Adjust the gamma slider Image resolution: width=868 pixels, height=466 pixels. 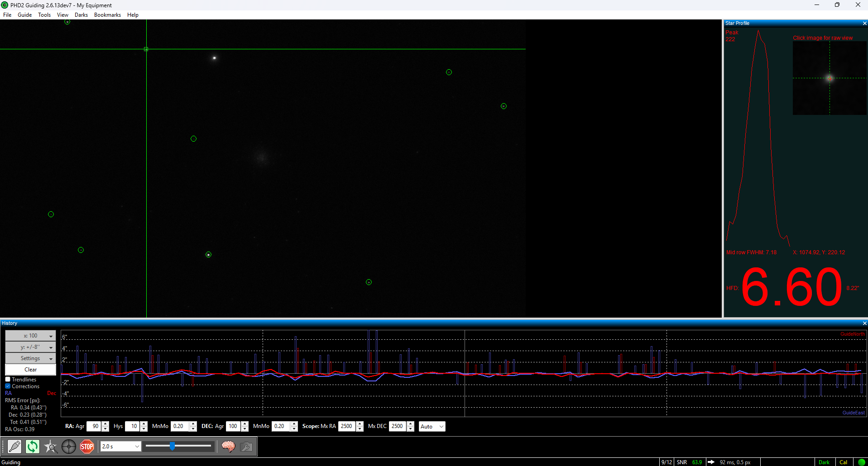172,446
